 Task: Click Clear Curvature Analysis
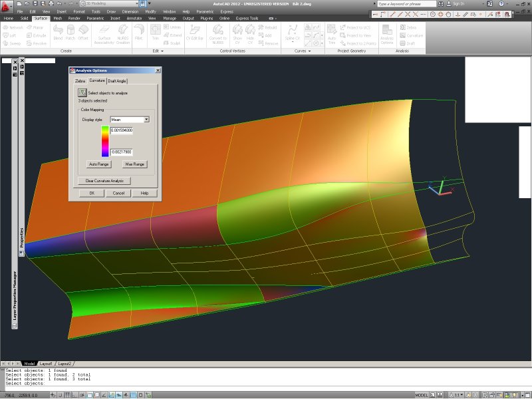pos(104,181)
